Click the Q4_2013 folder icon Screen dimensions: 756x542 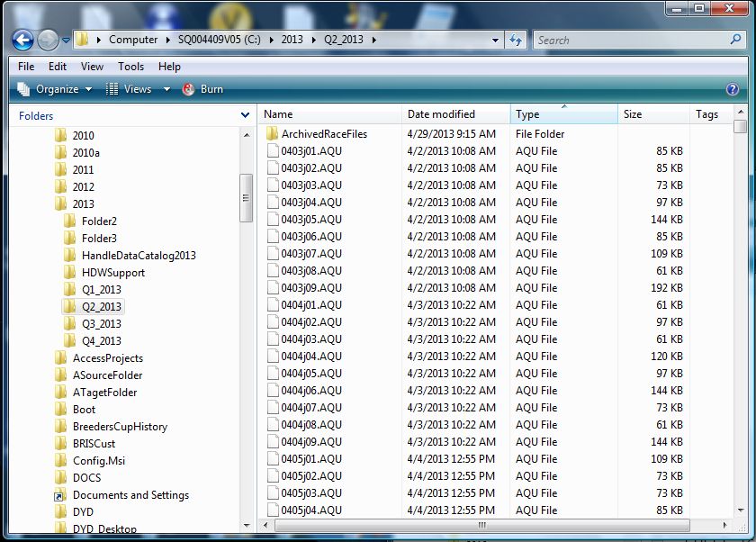pos(69,341)
